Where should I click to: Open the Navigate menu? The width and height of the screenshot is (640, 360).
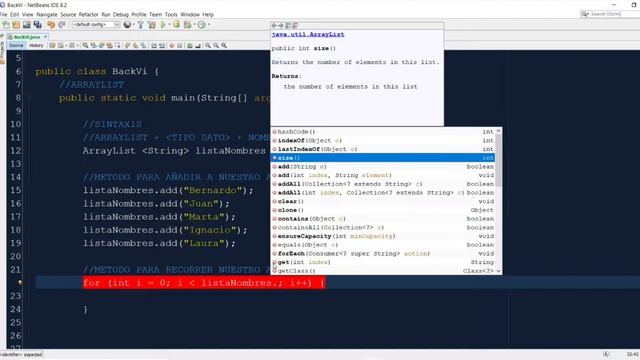47,14
